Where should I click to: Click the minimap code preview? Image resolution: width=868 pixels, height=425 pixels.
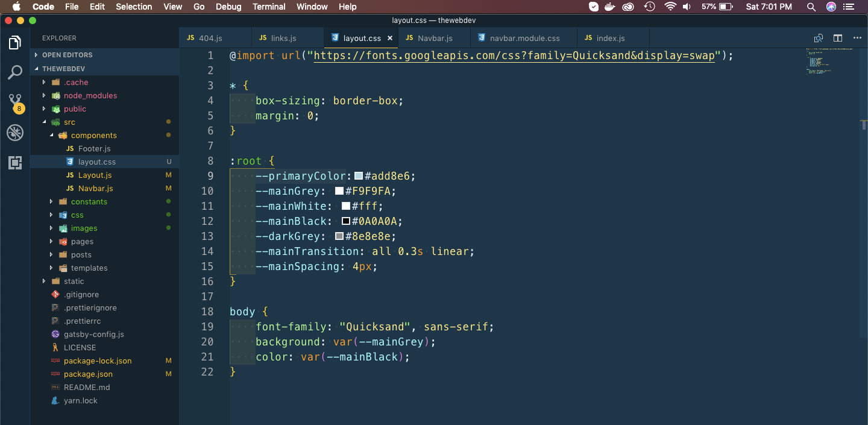point(829,60)
